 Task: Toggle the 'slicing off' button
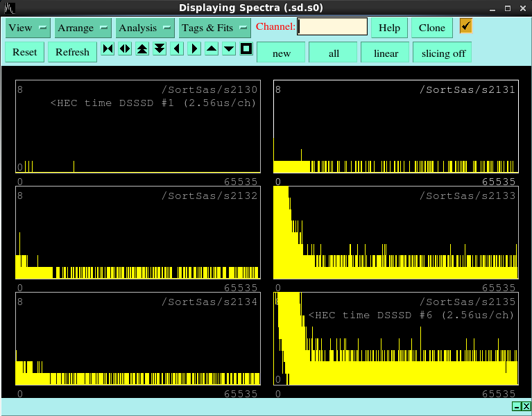(x=442, y=53)
